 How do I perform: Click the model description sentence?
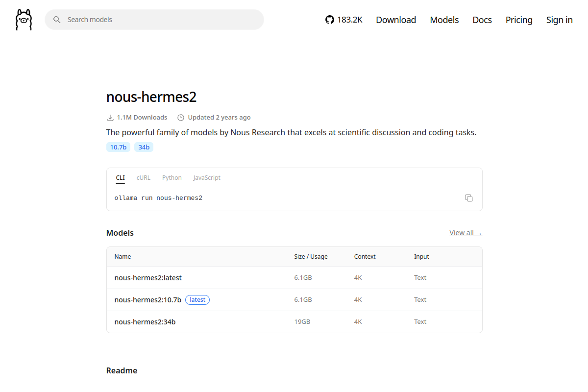pos(291,133)
